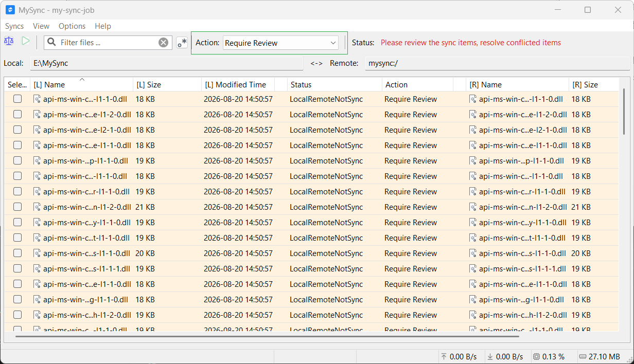The height and width of the screenshot is (364, 634).
Task: Tick the checkbox for the s-l1-1-1.dll row
Action: 17,269
